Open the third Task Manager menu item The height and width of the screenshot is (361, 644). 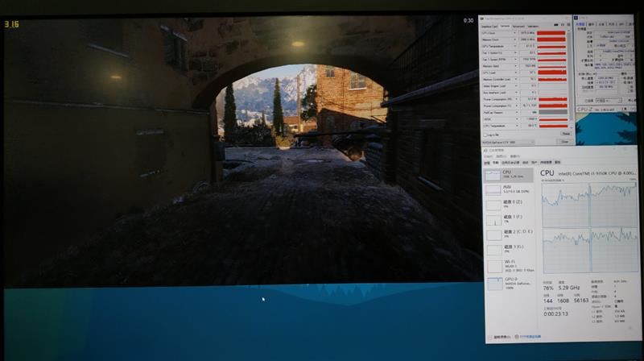click(x=515, y=156)
